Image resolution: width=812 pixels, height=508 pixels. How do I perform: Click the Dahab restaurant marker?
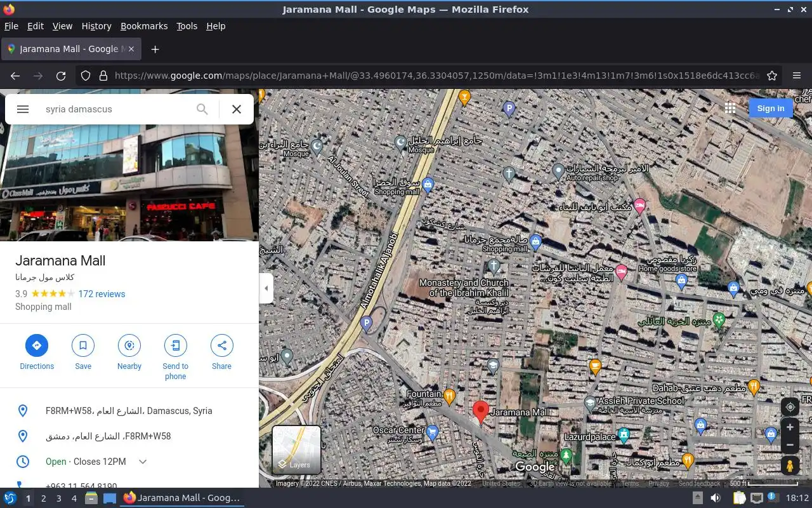coord(754,385)
